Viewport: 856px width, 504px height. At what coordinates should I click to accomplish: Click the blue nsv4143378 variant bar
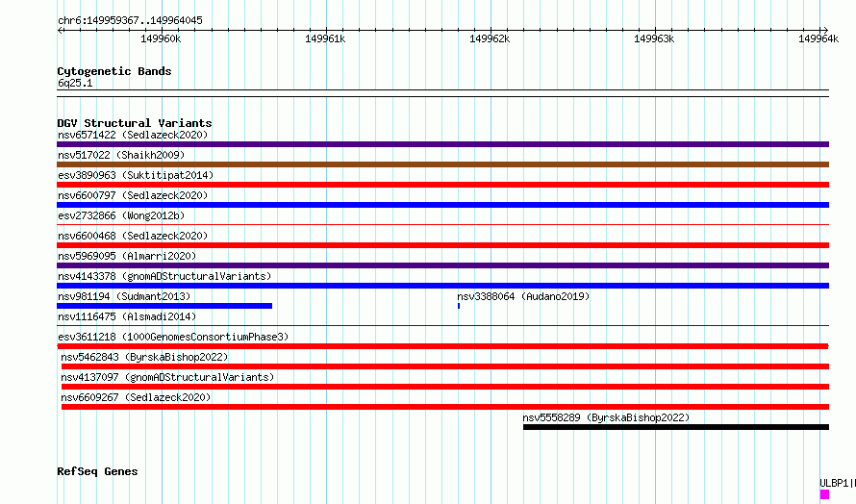(442, 286)
